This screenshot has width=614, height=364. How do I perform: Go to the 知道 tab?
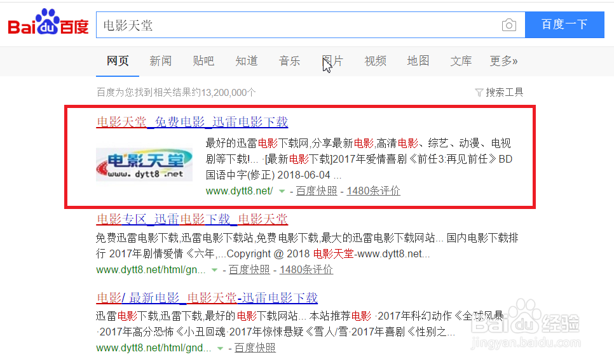pos(247,61)
